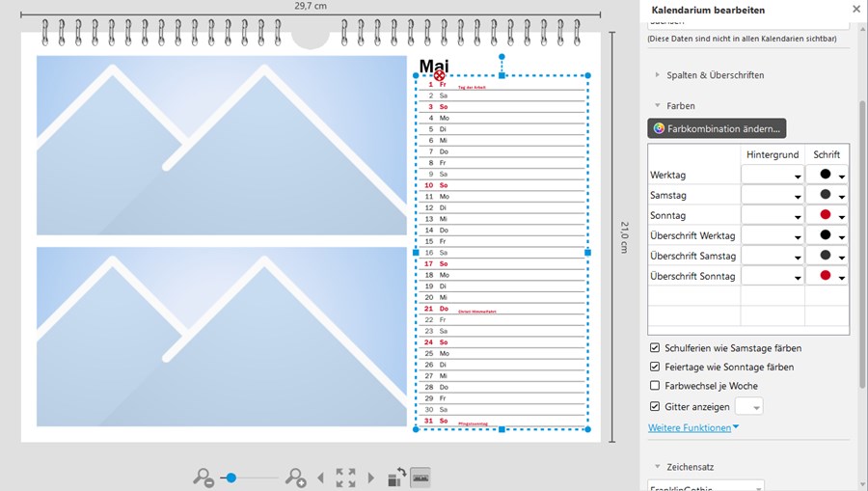
Task: Click the top rotation handle of calendar
Action: [x=502, y=57]
